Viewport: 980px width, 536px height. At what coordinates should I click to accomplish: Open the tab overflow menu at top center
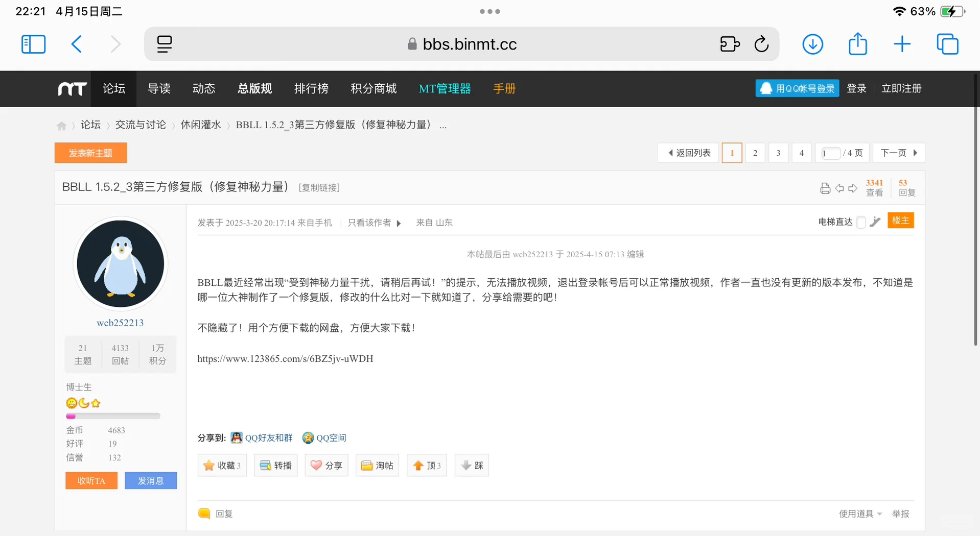[x=489, y=11]
